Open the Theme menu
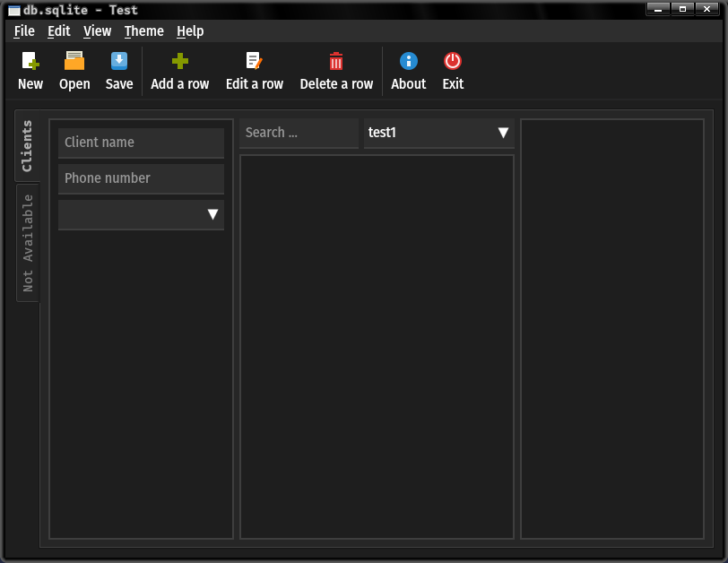The width and height of the screenshot is (728, 563). (x=144, y=31)
